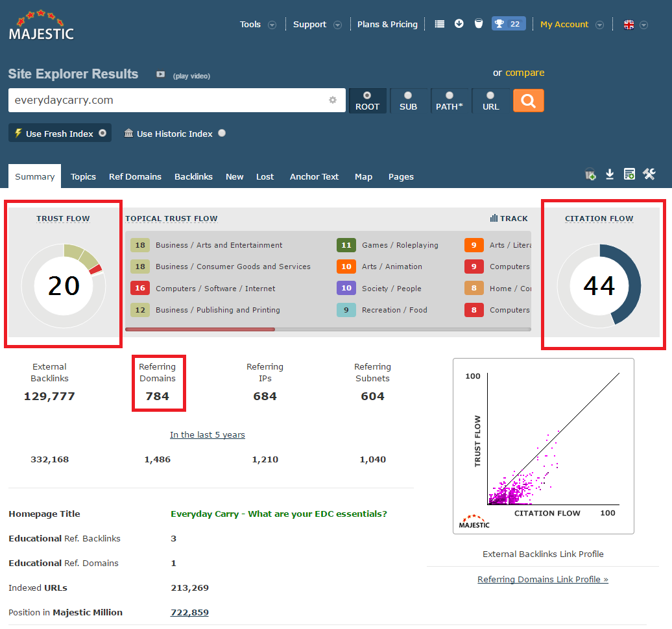The width and height of the screenshot is (672, 629).
Task: Click the list icon in top navigation
Action: (x=440, y=24)
